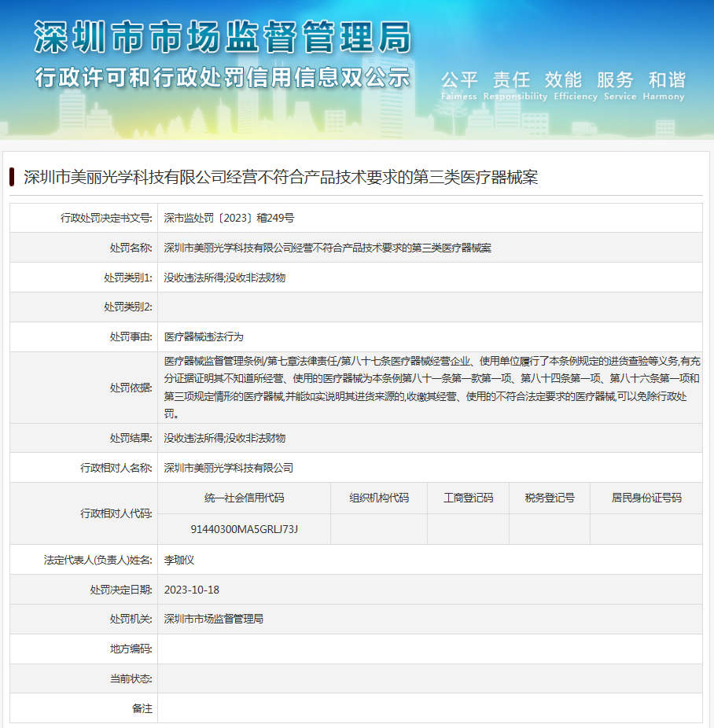Click the 法定代表人(负责人)姓名 label

click(98, 560)
